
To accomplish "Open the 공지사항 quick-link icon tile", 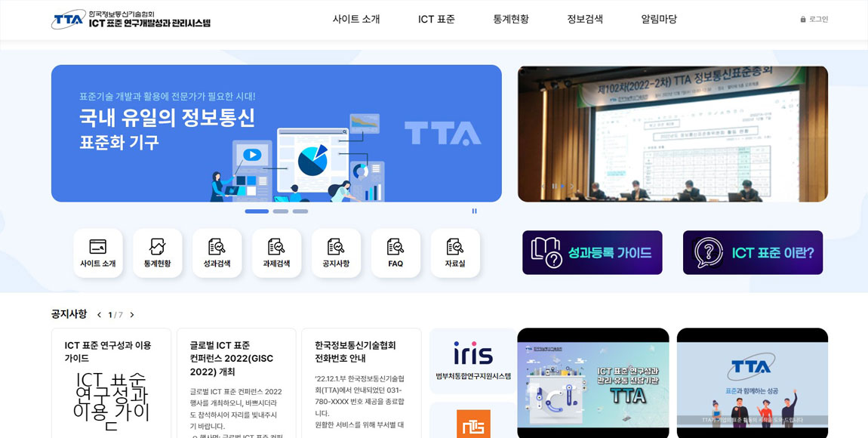I will [x=336, y=253].
